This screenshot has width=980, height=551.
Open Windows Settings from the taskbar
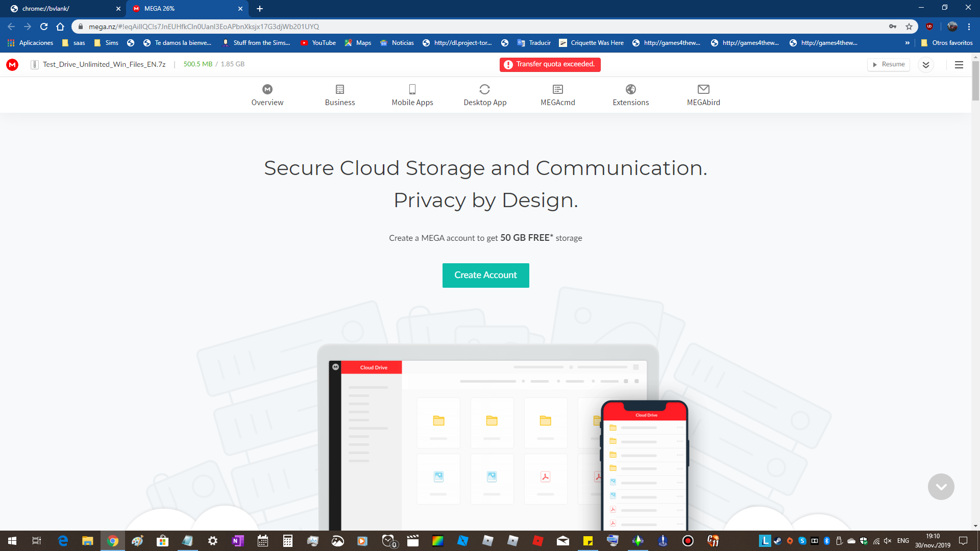click(213, 541)
